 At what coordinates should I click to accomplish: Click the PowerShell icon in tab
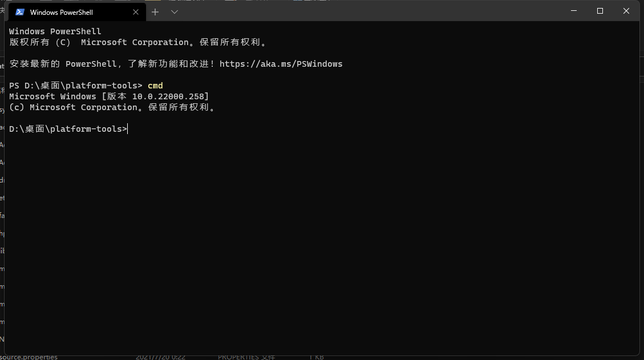[20, 13]
